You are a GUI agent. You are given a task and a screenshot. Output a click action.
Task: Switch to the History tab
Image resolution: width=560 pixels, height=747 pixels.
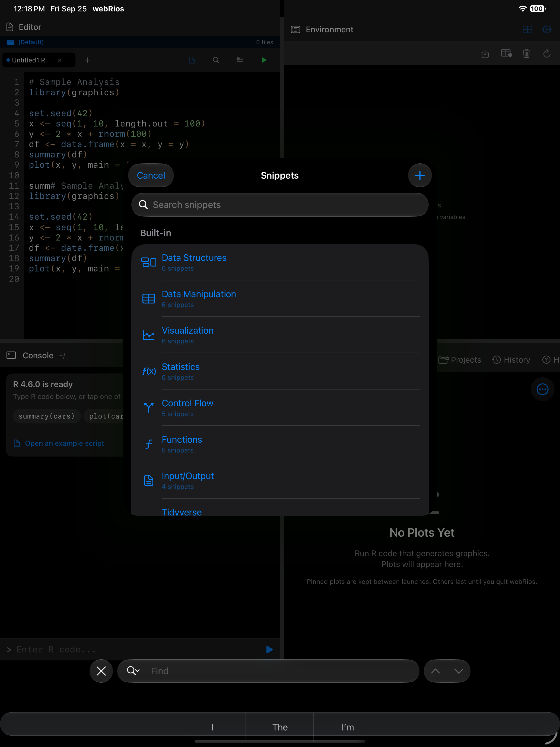coord(511,360)
